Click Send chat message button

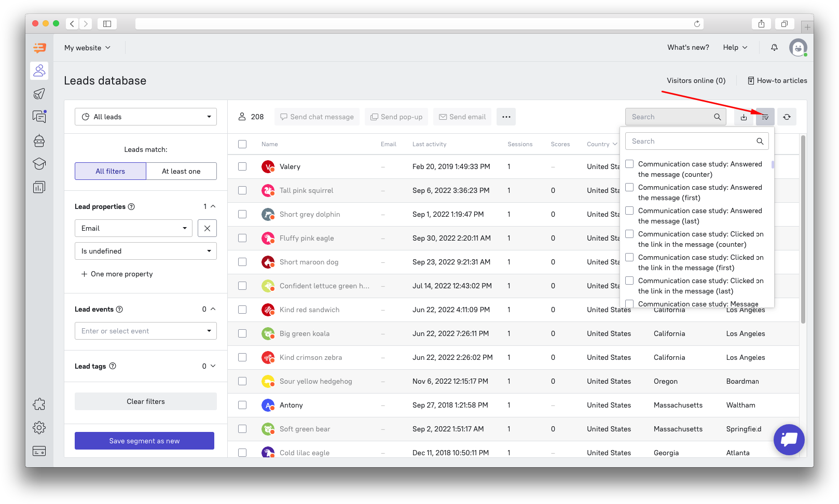click(317, 117)
